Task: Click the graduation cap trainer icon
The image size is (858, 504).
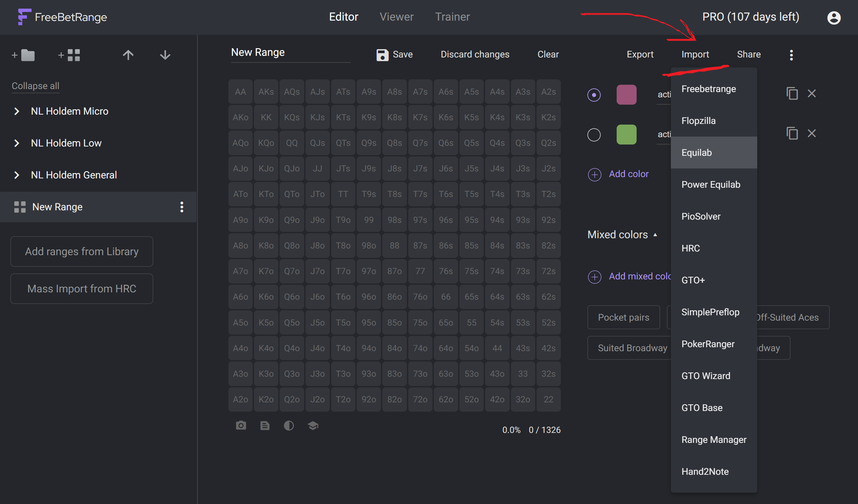Action: pyautogui.click(x=313, y=425)
